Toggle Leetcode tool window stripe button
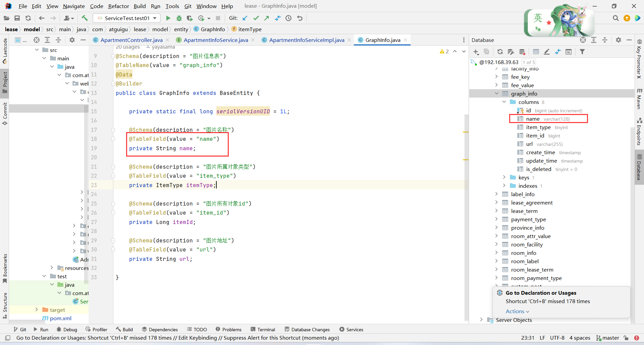The width and height of the screenshot is (644, 345). (x=5, y=51)
